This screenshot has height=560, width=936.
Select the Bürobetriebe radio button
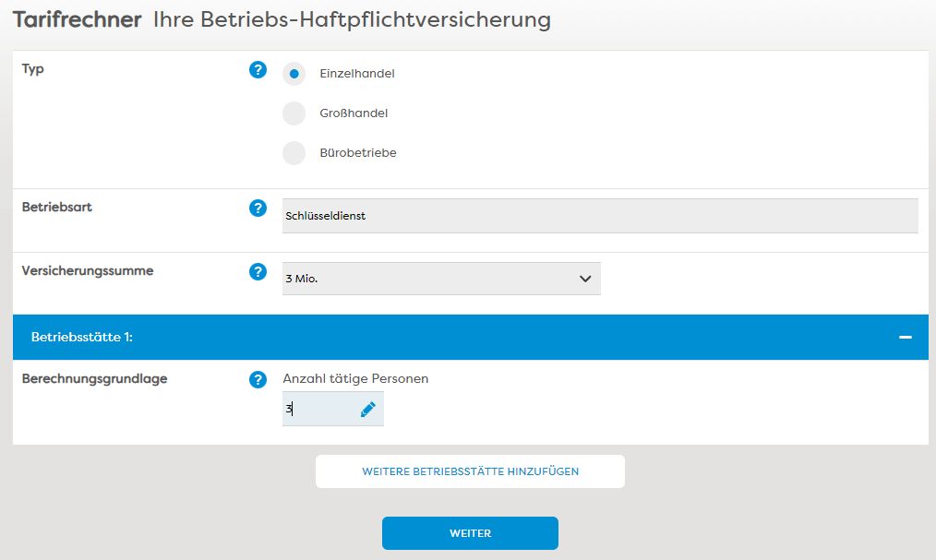294,153
